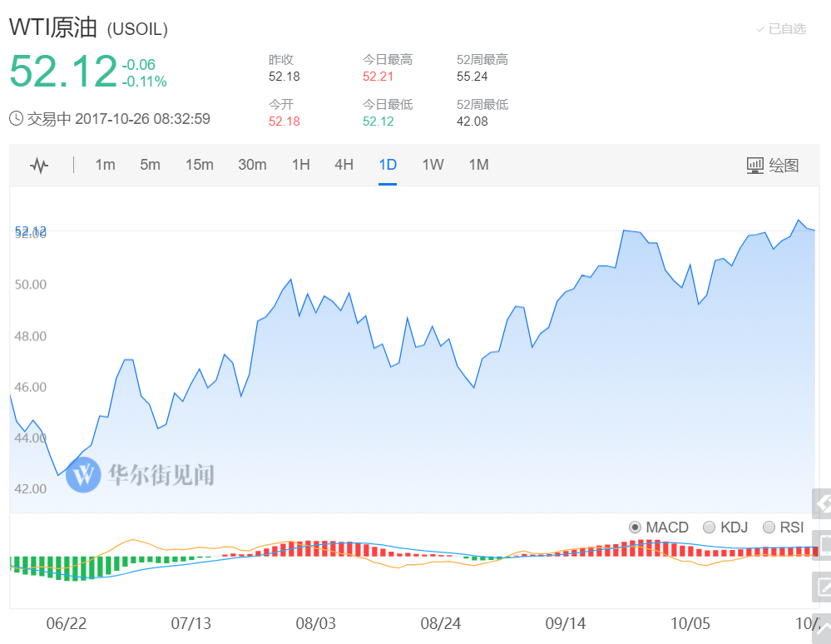The image size is (831, 644).
Task: Choose the 1H chart interval
Action: point(301,165)
